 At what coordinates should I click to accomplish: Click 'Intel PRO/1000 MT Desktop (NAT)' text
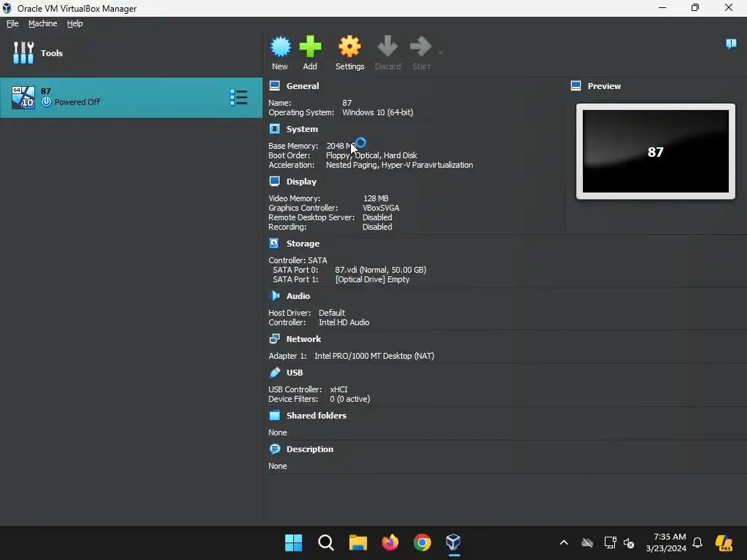(x=374, y=356)
